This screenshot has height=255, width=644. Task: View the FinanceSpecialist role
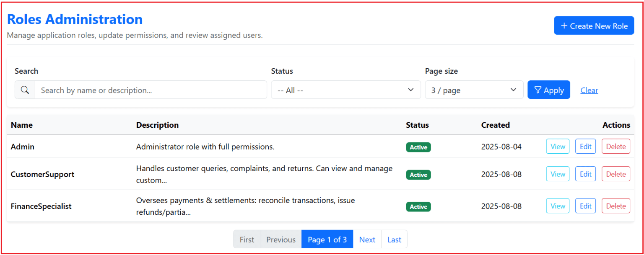[x=558, y=206]
